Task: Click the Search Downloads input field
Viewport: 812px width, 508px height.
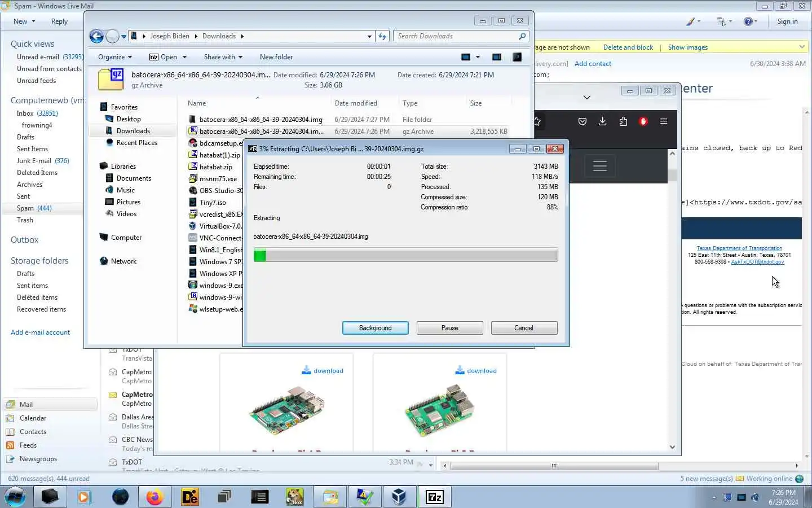Action: (456, 36)
